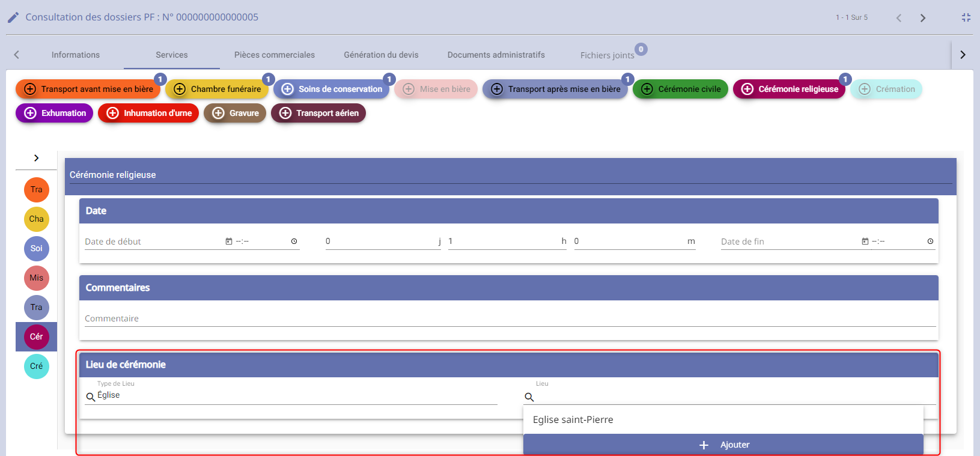Add Exhumation service
The image size is (980, 456).
coord(54,113)
